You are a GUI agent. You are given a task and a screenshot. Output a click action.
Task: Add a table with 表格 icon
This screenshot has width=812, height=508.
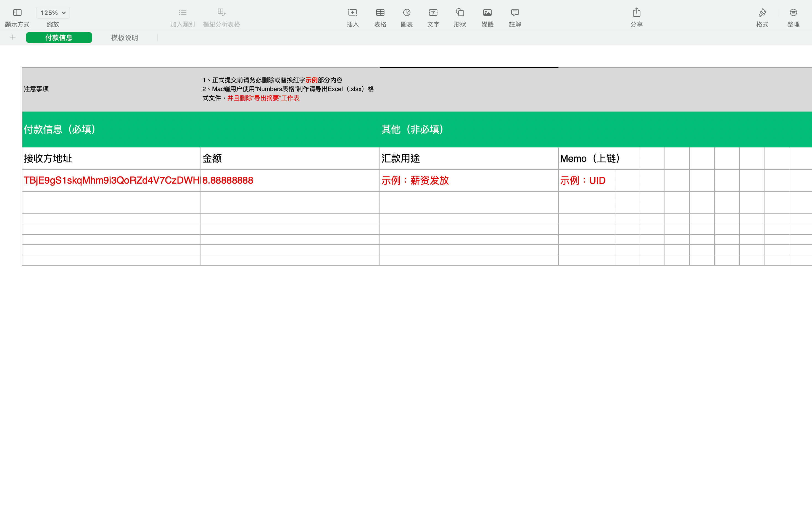[380, 13]
